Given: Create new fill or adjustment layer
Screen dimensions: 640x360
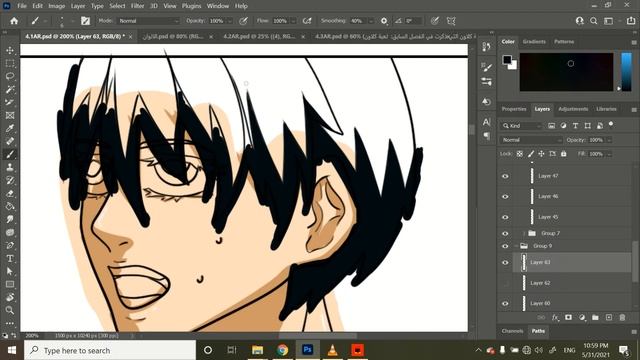Looking at the screenshot, I should (x=582, y=318).
